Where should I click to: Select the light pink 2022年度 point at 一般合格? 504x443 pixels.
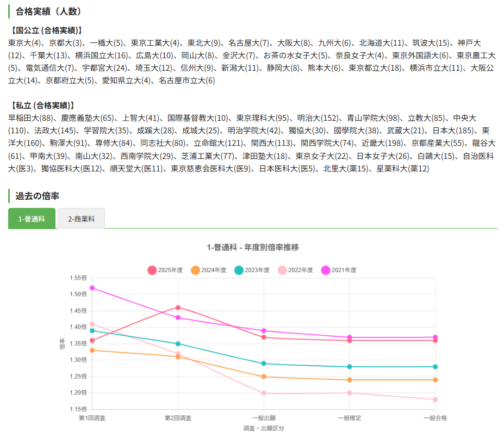point(435,399)
